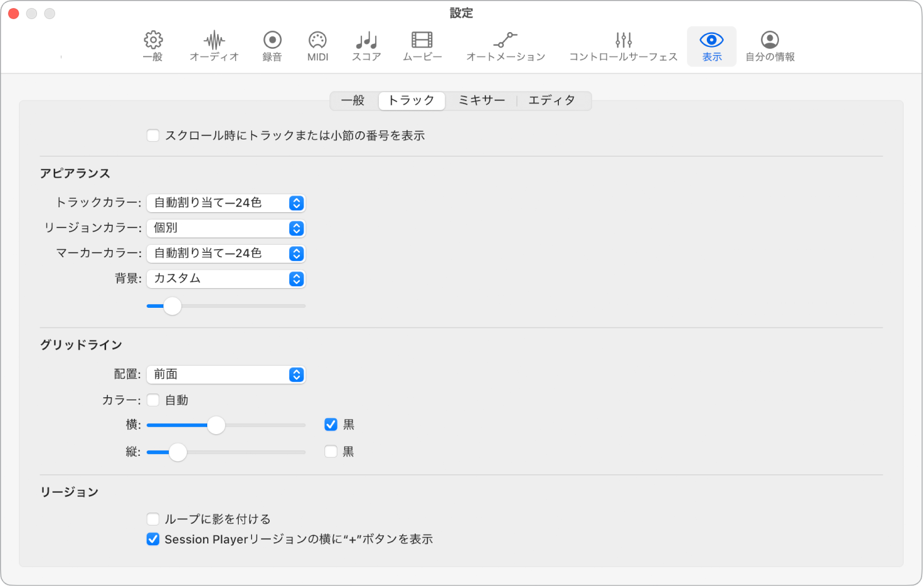
Task: Open the 自分の情報 profile pane
Action: click(x=770, y=46)
